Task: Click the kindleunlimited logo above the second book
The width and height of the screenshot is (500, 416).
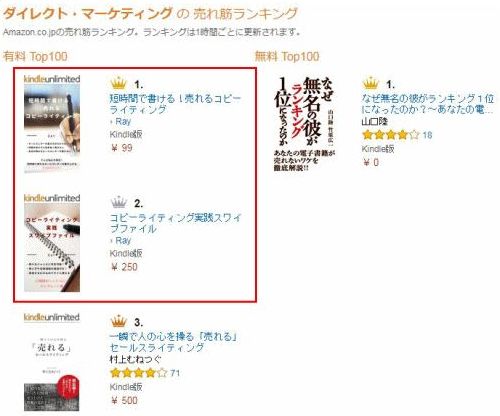Action: pyautogui.click(x=52, y=198)
